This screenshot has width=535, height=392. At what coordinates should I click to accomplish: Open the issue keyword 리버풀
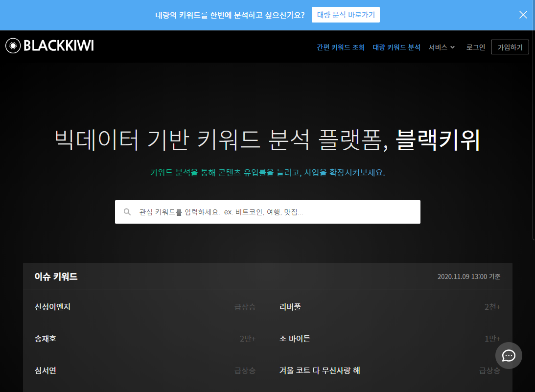(290, 307)
